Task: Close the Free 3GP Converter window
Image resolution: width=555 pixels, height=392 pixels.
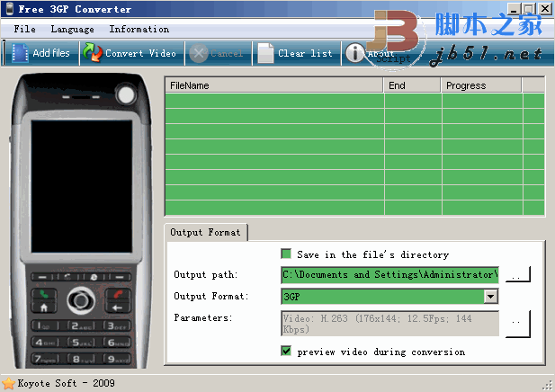Action: point(545,9)
